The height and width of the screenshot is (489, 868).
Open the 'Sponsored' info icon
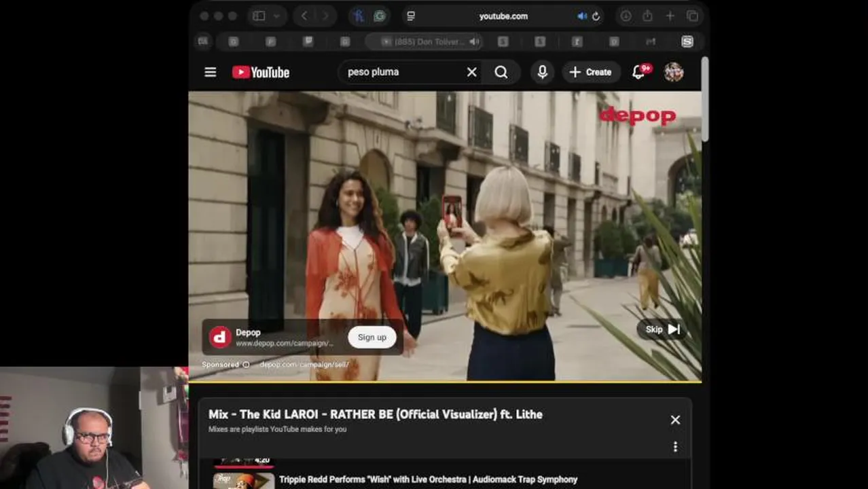click(246, 365)
